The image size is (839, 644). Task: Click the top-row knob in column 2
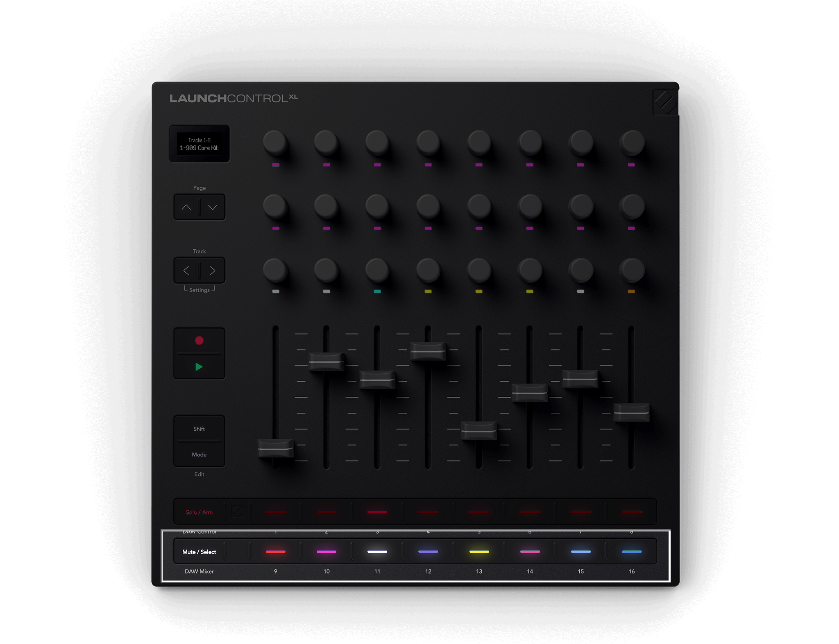click(326, 142)
